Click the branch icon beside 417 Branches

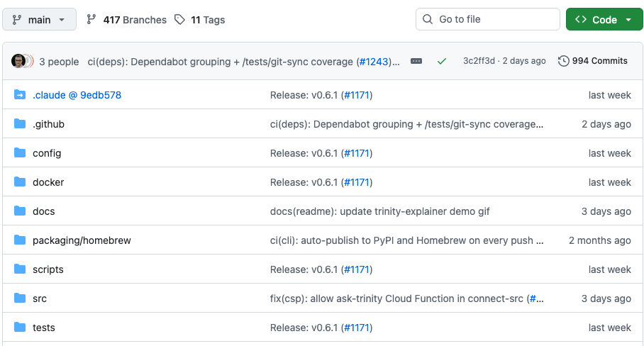pyautogui.click(x=91, y=19)
